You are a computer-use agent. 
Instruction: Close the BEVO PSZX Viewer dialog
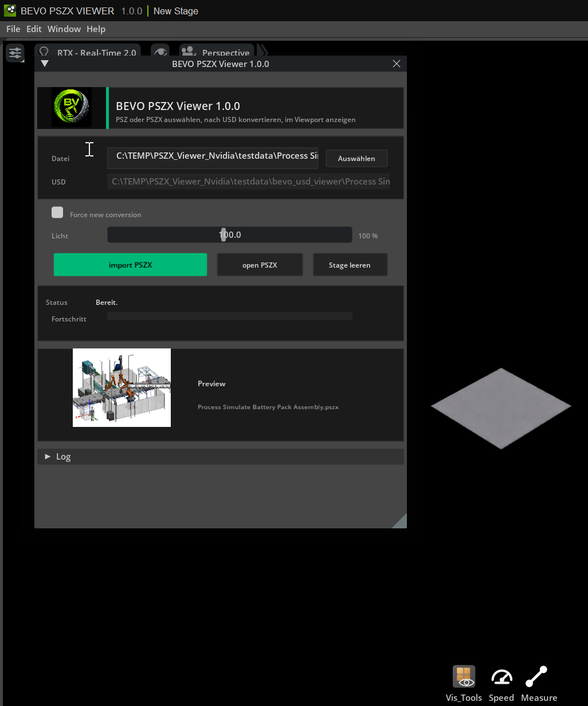(x=397, y=64)
